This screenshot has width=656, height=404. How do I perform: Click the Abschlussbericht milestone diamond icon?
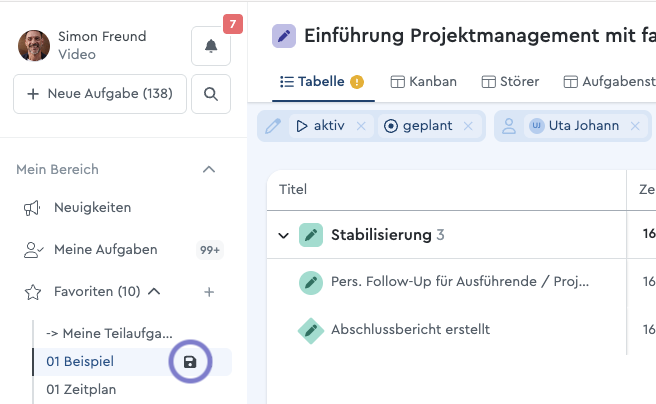click(x=311, y=329)
